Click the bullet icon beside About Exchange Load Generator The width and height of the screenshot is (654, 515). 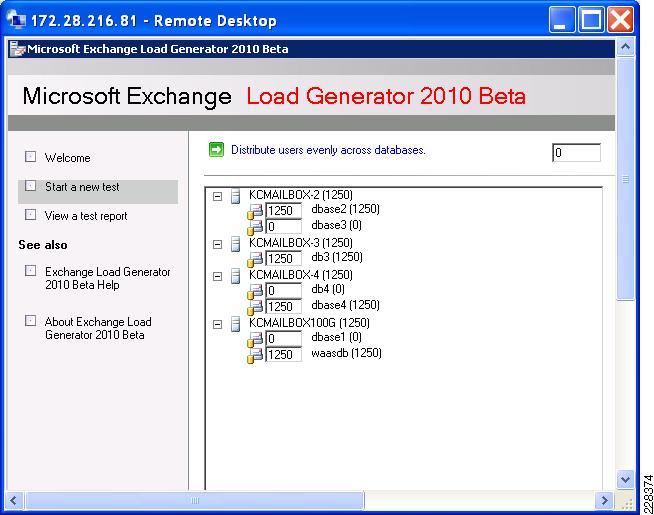(x=30, y=320)
